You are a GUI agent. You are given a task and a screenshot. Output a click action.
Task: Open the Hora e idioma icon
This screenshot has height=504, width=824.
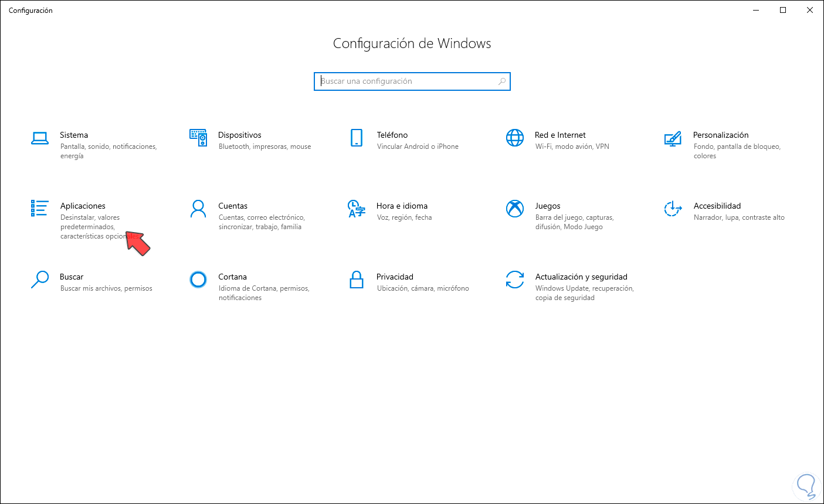click(x=357, y=209)
